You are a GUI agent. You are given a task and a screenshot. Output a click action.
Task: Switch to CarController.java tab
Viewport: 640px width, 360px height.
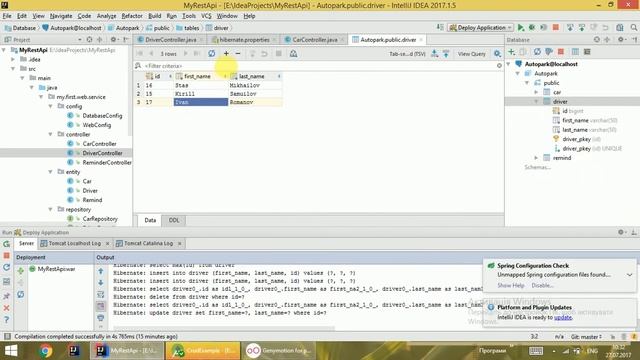[315, 40]
